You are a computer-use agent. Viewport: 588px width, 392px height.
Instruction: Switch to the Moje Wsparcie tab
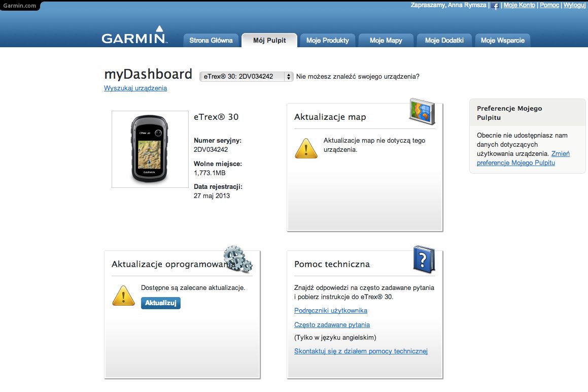click(x=502, y=40)
